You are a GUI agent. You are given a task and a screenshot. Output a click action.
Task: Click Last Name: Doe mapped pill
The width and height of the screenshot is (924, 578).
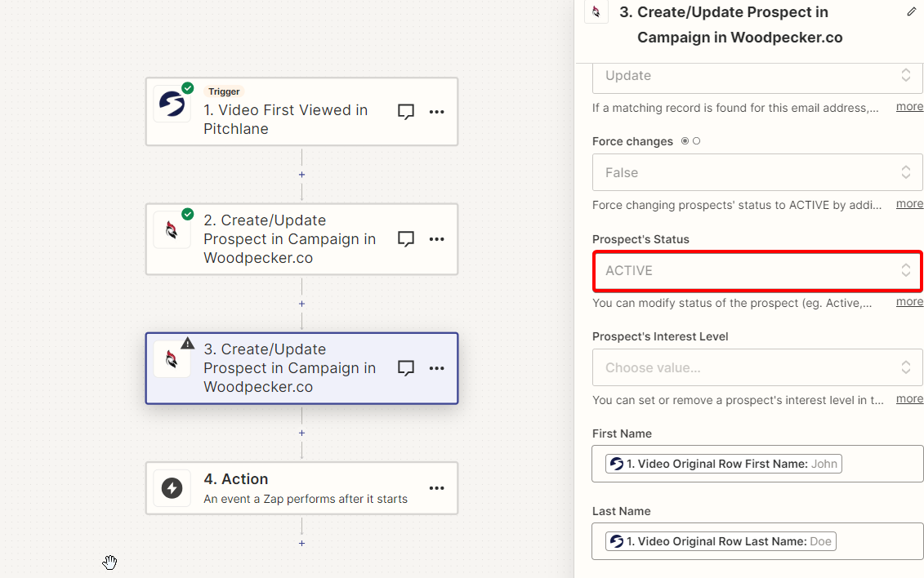click(x=721, y=541)
